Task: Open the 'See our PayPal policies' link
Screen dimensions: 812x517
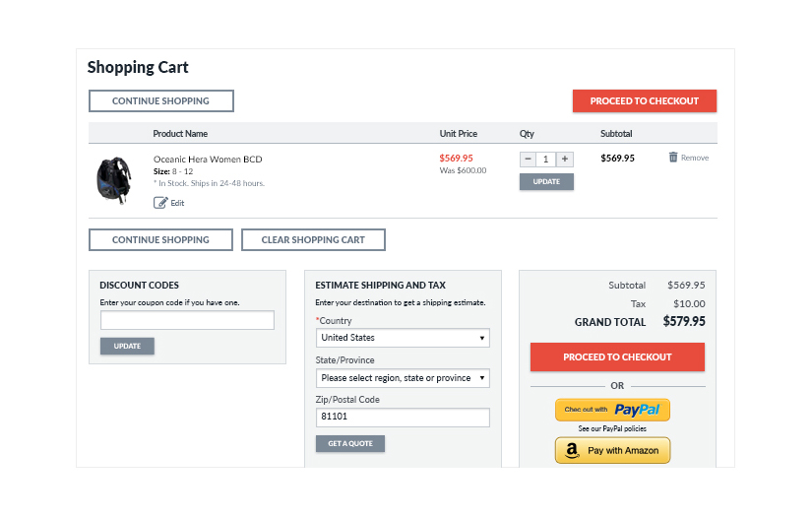Action: pyautogui.click(x=612, y=429)
